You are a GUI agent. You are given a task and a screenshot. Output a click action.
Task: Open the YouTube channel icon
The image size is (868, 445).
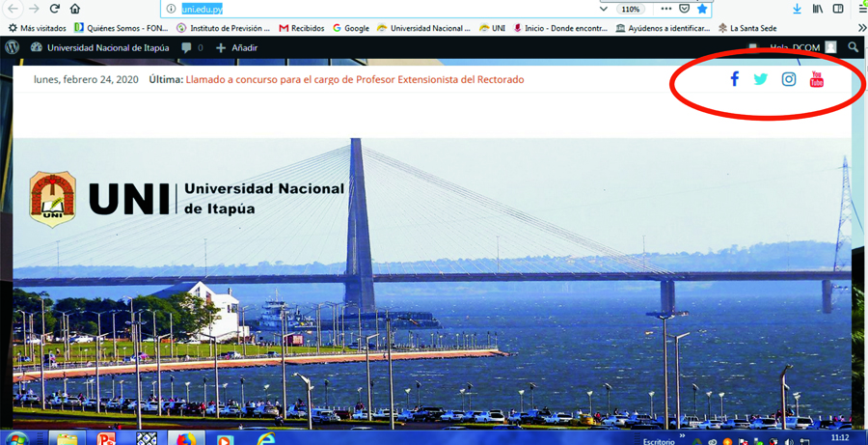click(817, 79)
